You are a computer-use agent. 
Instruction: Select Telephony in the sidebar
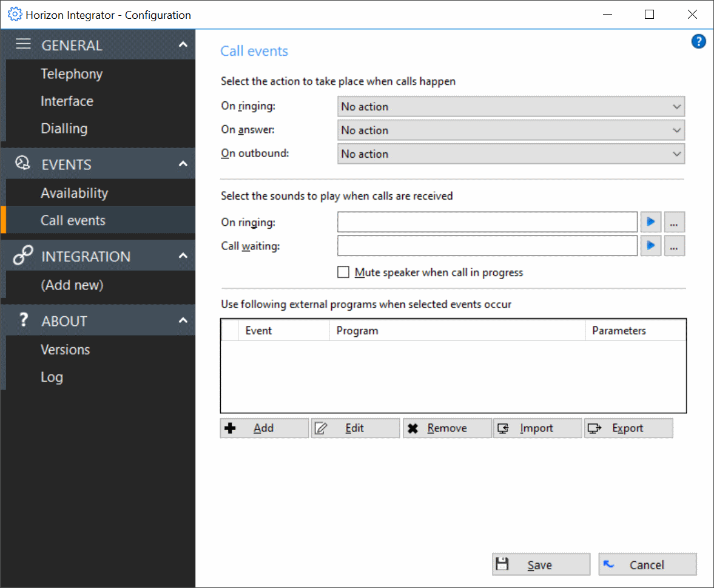(x=72, y=73)
